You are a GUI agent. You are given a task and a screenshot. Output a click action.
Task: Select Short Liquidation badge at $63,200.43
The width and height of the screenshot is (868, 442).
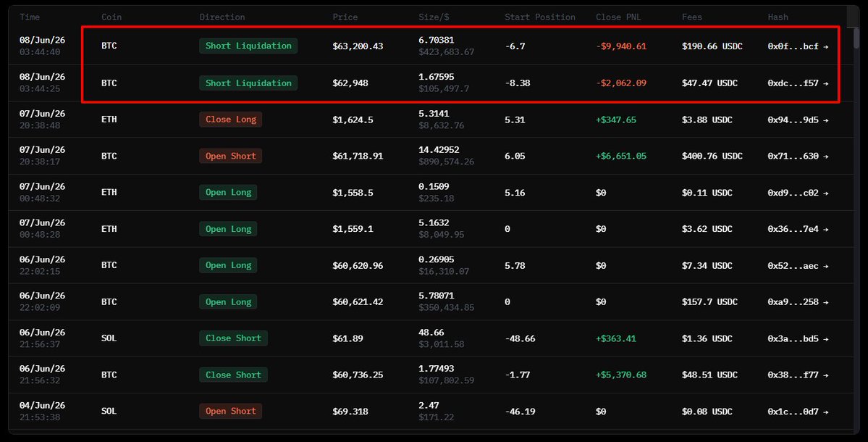coord(248,46)
